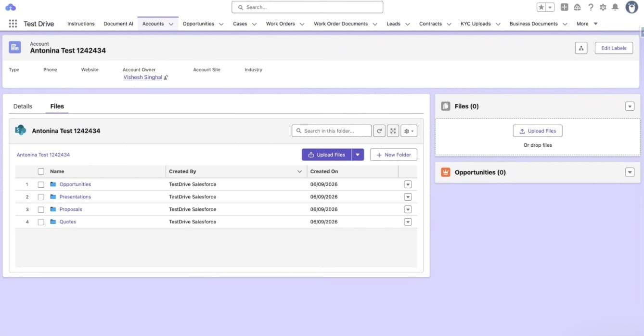
Task: Open the App Launcher grid icon
Action: pos(13,24)
